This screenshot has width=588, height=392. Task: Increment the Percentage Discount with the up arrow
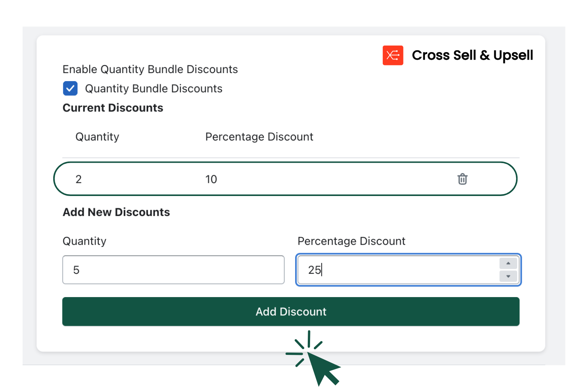coord(508,263)
